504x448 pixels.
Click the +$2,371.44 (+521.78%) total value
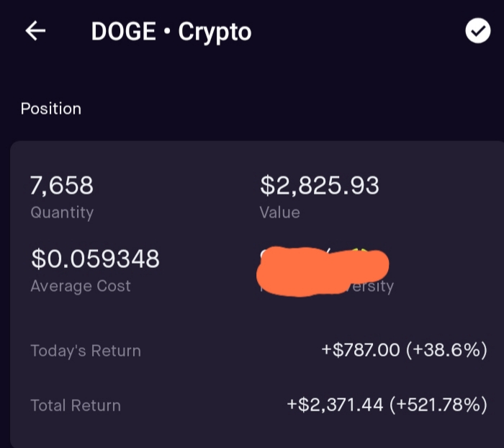click(387, 405)
